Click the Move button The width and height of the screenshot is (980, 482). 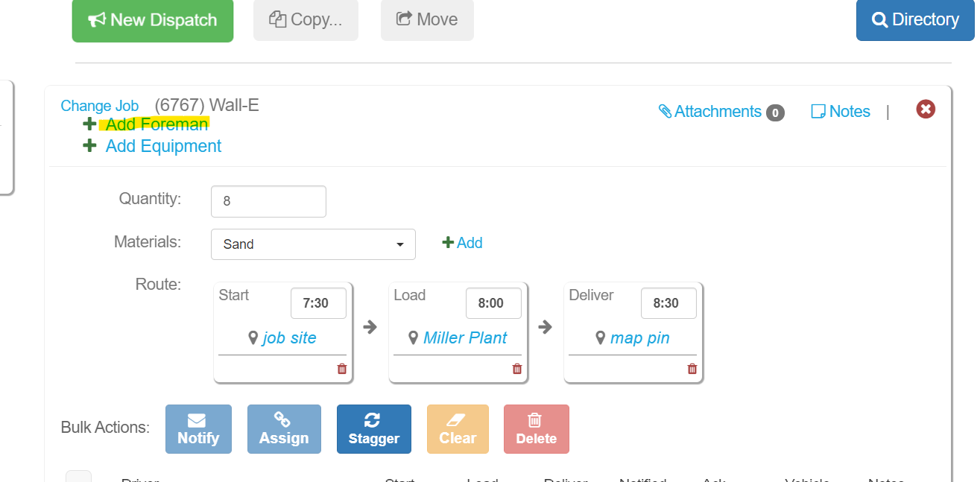click(x=427, y=20)
